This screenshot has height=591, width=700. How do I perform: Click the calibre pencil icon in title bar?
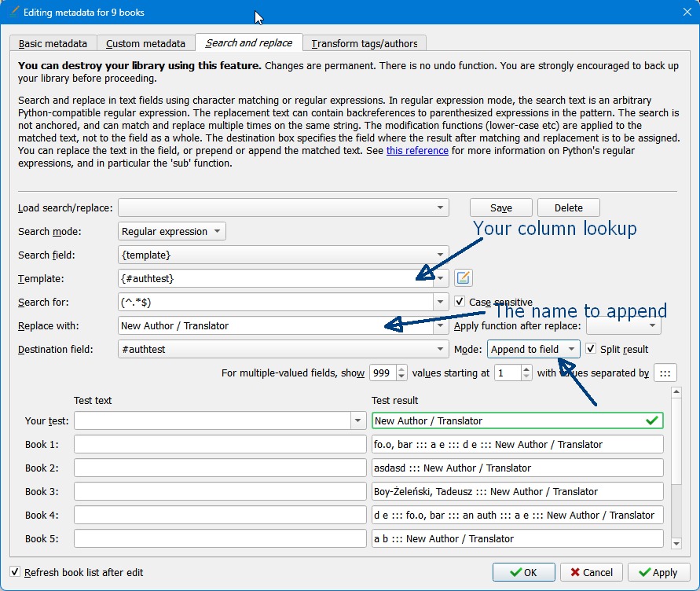[x=13, y=13]
